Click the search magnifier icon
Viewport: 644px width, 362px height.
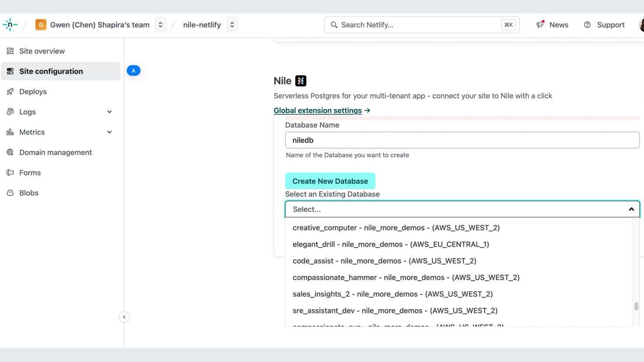pyautogui.click(x=334, y=25)
